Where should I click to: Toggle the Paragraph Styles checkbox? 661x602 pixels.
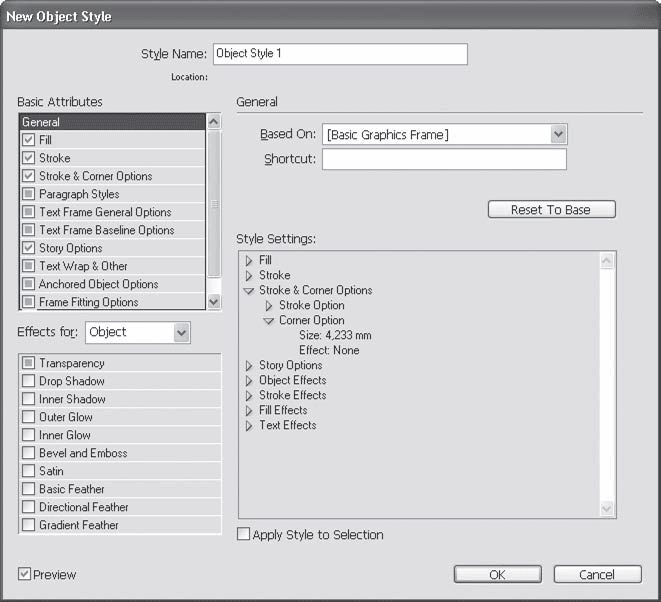click(28, 194)
